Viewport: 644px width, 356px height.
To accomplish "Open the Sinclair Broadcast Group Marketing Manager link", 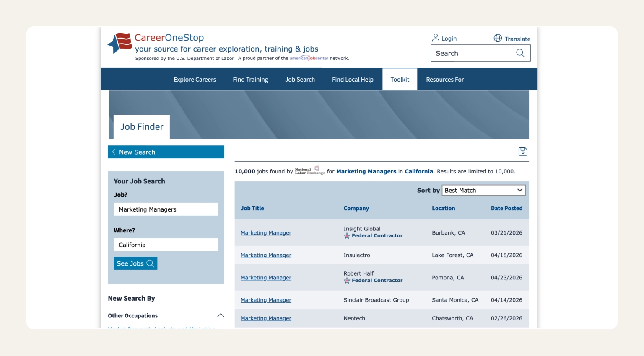I will coord(266,300).
